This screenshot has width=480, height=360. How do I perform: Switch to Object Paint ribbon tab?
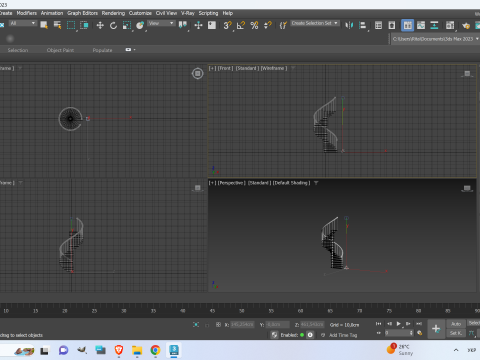pyautogui.click(x=60, y=50)
